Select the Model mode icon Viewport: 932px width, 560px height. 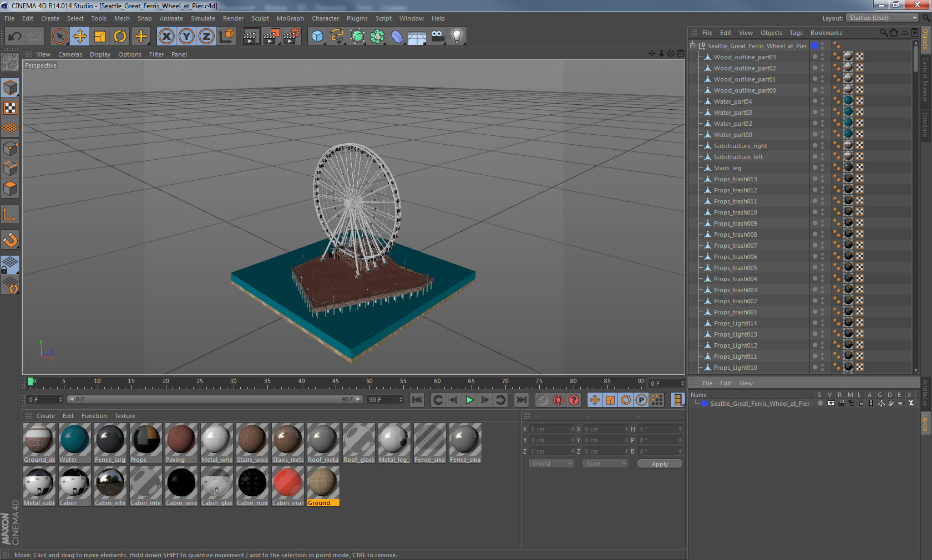click(x=10, y=88)
